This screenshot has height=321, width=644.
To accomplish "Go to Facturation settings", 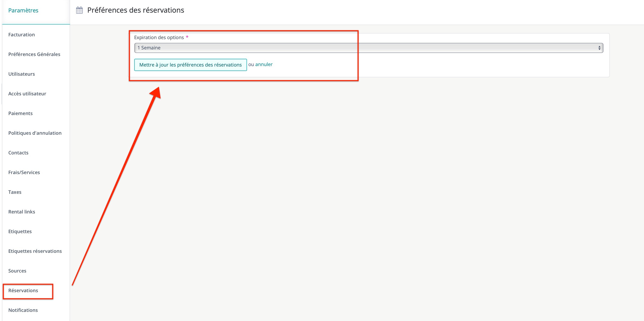I will [22, 35].
